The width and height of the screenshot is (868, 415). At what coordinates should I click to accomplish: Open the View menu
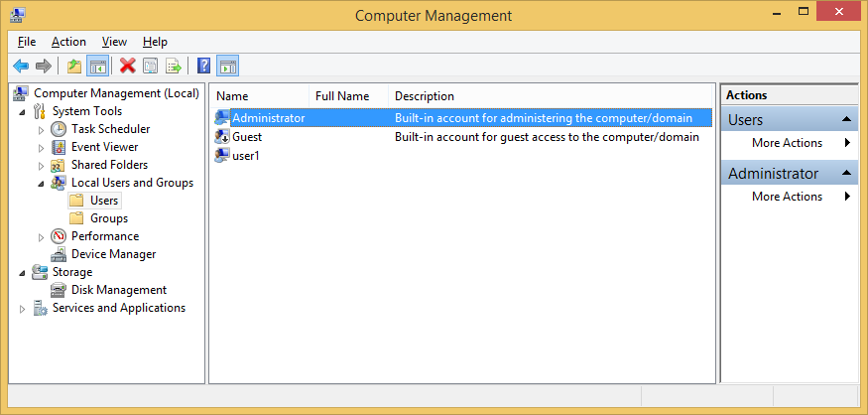coord(115,42)
